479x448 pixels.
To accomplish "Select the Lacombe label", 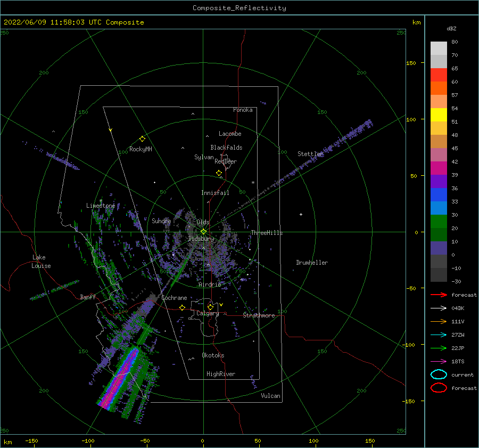I will [230, 134].
